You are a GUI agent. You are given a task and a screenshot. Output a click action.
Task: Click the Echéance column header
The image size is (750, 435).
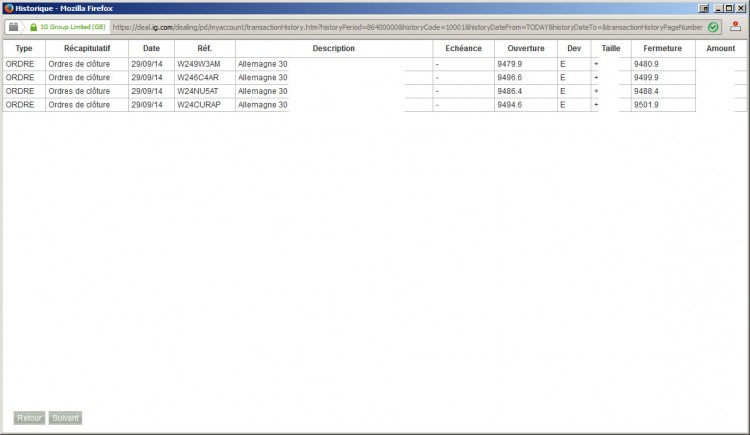tap(463, 48)
